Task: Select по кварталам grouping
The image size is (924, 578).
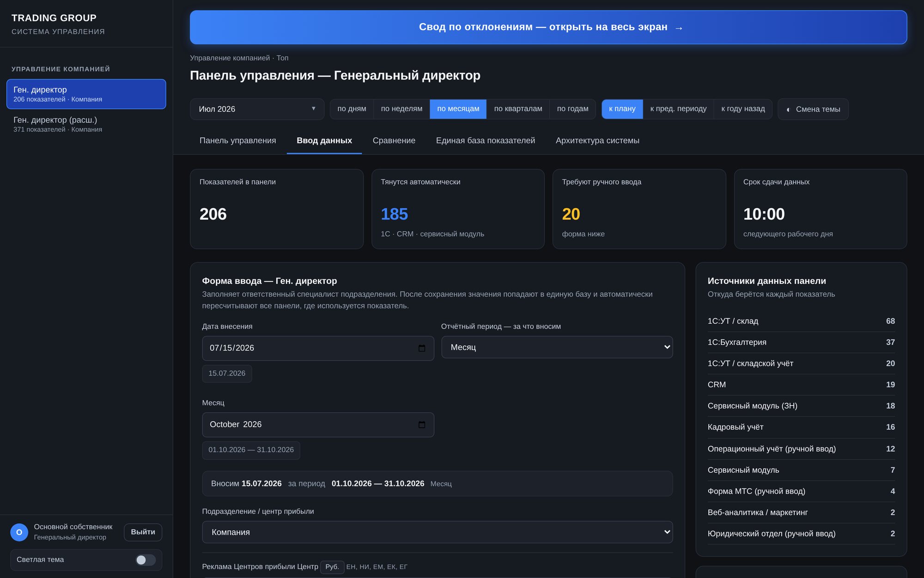Action: pos(518,109)
